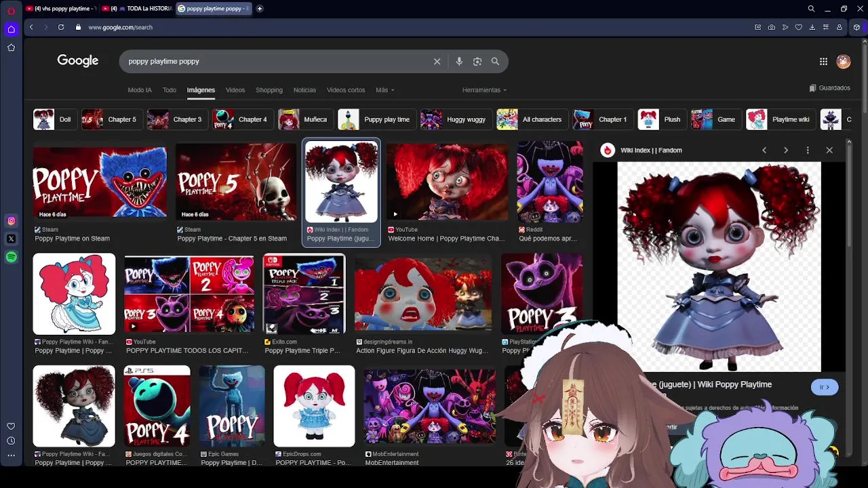Viewport: 868px width, 488px height.
Task: Open Google Lens image search icon
Action: [x=477, y=61]
